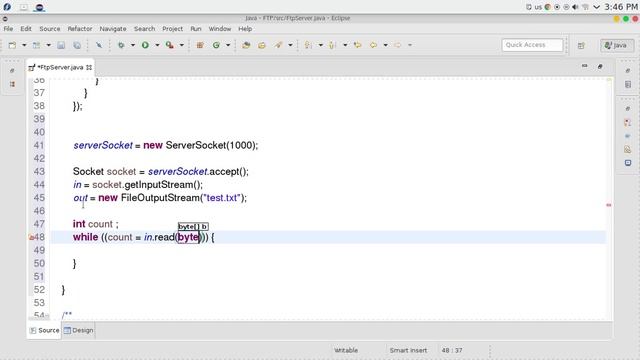Viewport: 640px width, 360px height.
Task: Click the fold marker beside line 54
Action: (48, 316)
